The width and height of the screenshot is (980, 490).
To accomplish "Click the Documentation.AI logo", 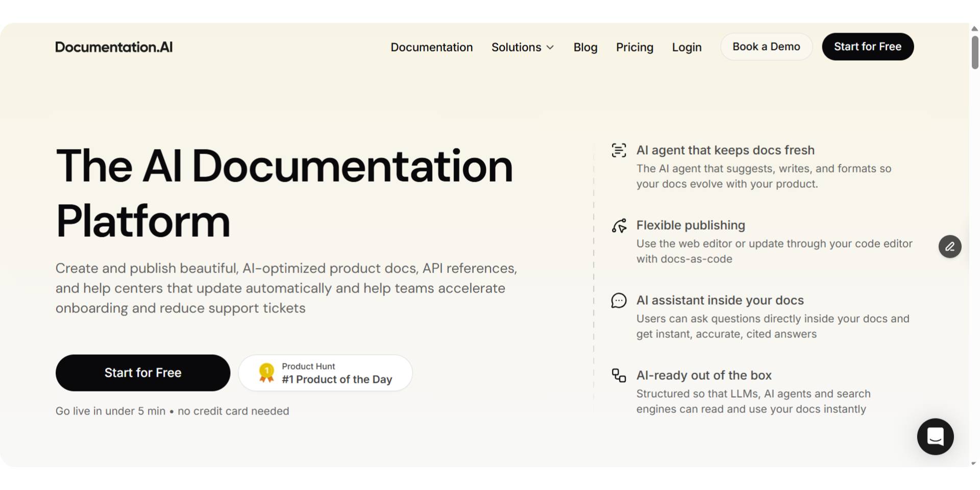I will [x=113, y=46].
